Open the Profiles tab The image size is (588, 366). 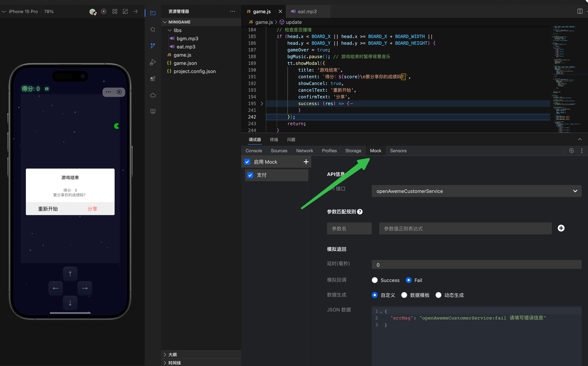pyautogui.click(x=329, y=151)
